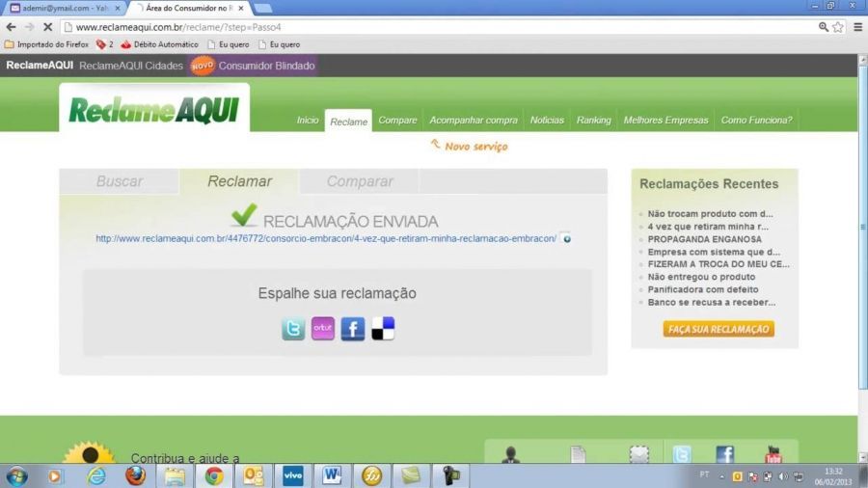Image resolution: width=868 pixels, height=488 pixels.
Task: Share complaint on Orkut icon
Action: pyautogui.click(x=323, y=329)
